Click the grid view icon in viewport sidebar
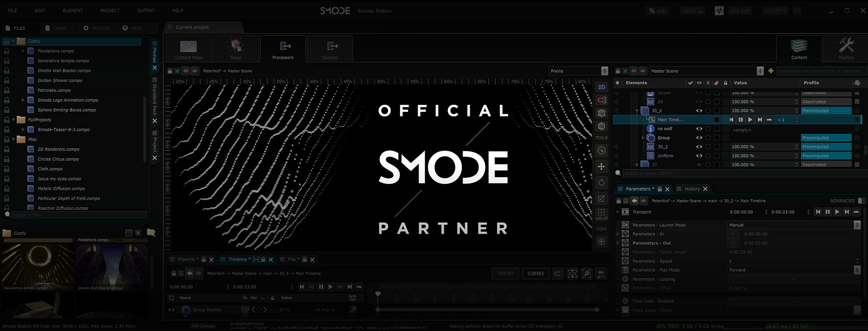 coord(601,242)
